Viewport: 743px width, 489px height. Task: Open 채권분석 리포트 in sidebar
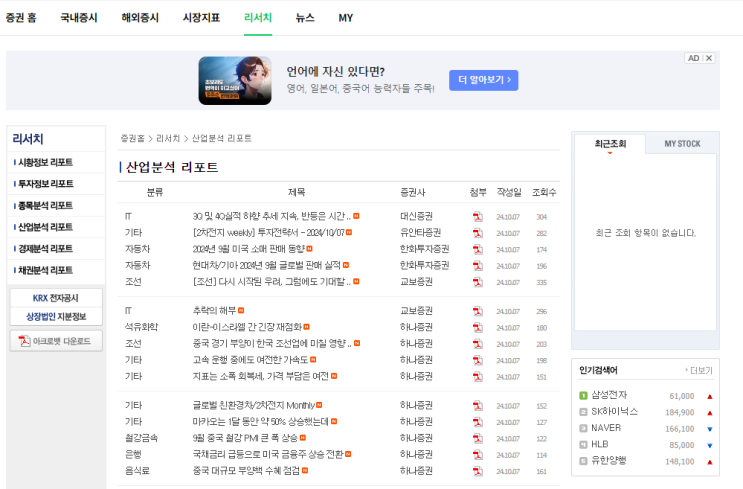click(45, 271)
